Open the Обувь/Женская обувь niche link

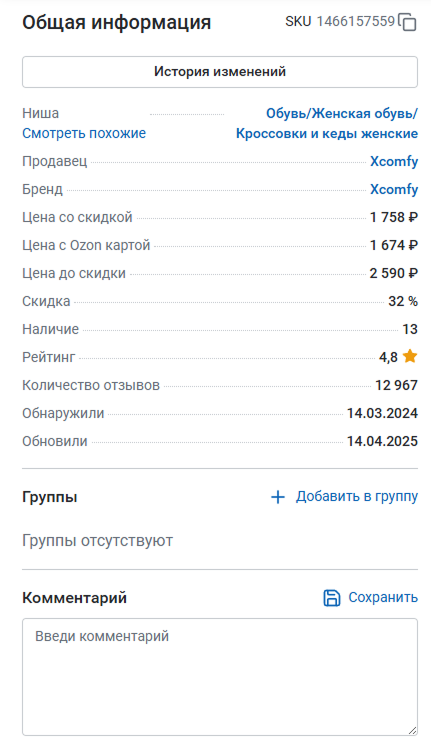click(342, 114)
